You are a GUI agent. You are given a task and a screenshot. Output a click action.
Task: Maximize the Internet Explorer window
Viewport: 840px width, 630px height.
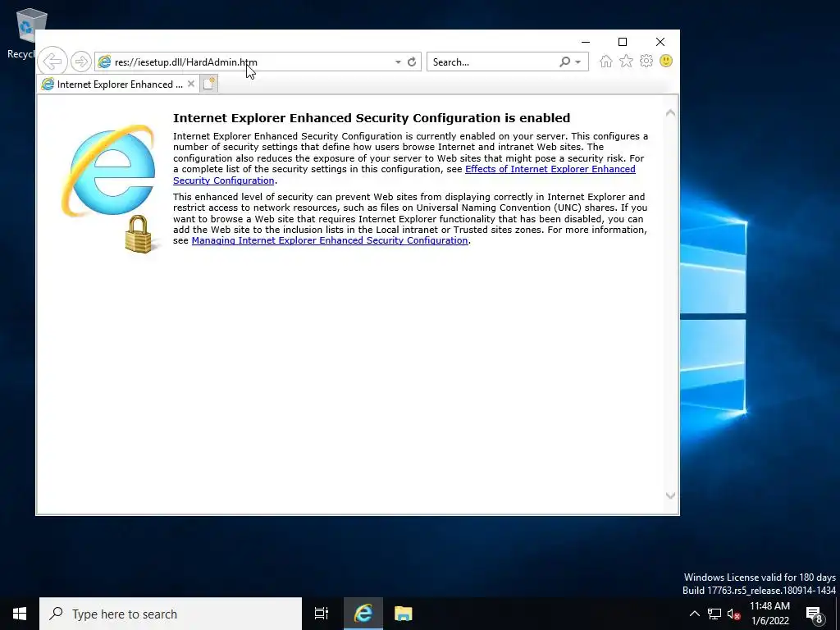click(x=623, y=42)
